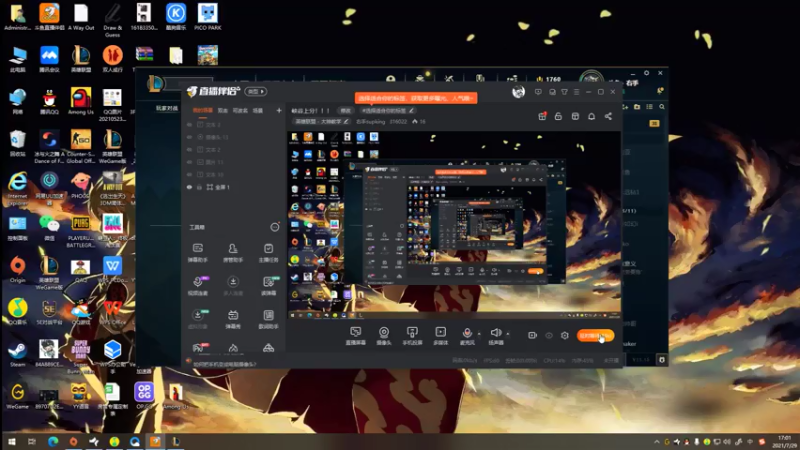This screenshot has height=450, width=800.
Task: Open the 视频连麦 video co-stream tool
Action: click(x=198, y=285)
